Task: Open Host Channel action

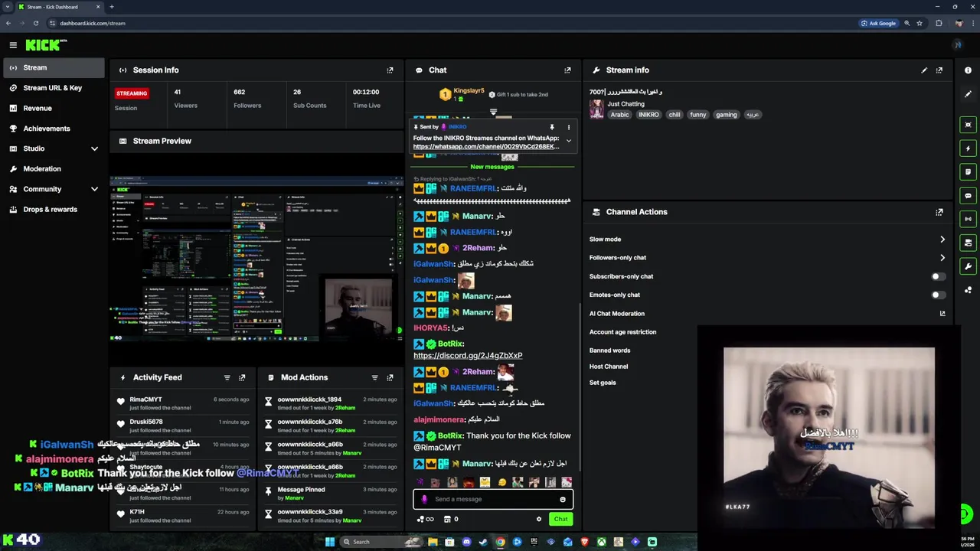Action: (609, 367)
